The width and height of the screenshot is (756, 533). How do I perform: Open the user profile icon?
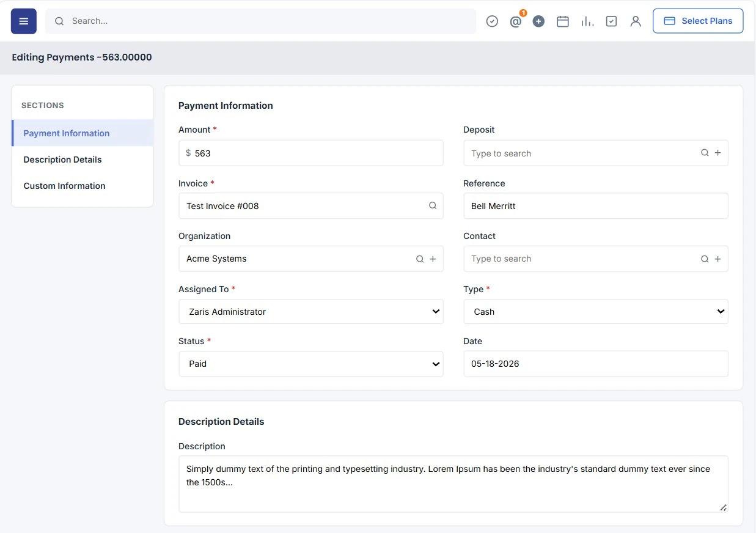coord(636,21)
